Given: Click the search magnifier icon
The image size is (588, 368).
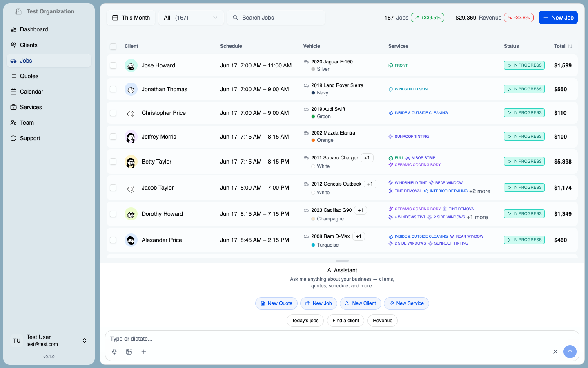Looking at the screenshot, I should point(236,18).
